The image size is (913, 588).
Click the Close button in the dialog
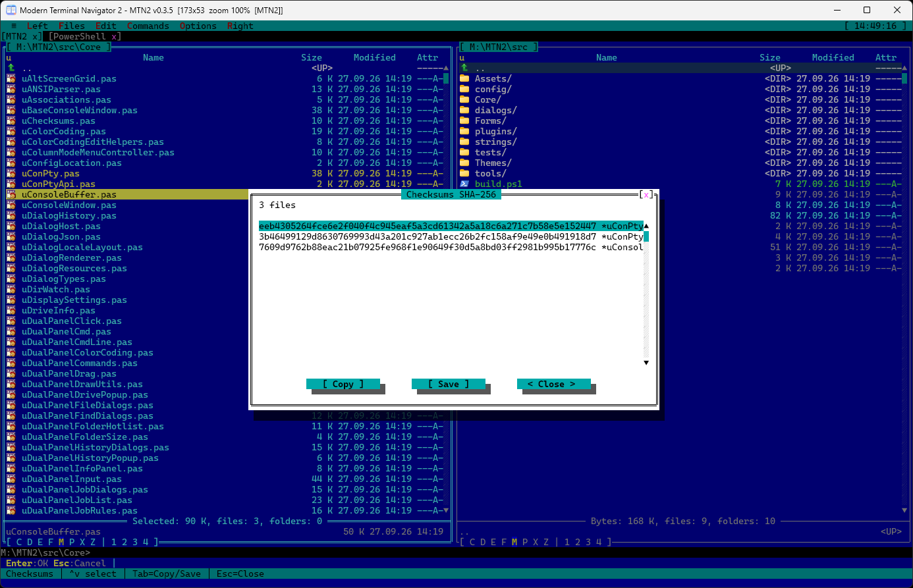pyautogui.click(x=554, y=384)
